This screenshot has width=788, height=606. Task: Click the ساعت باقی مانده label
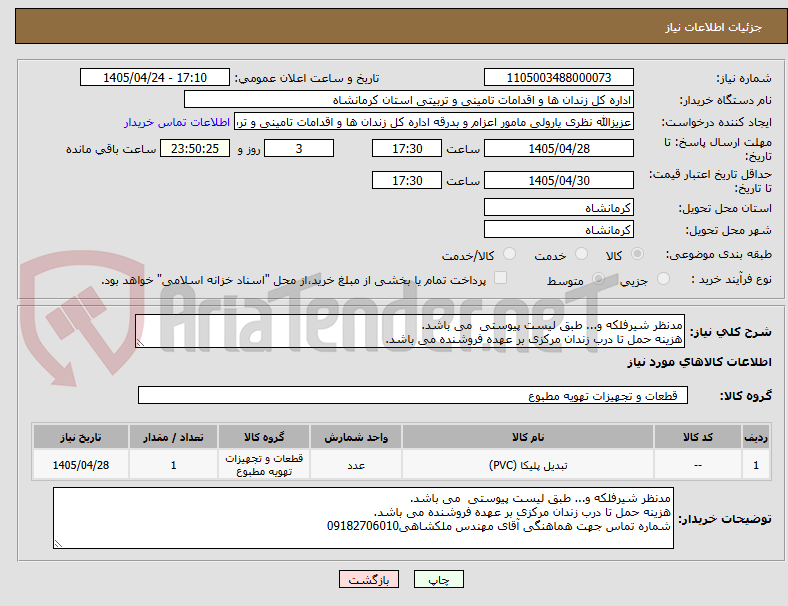coord(111,149)
